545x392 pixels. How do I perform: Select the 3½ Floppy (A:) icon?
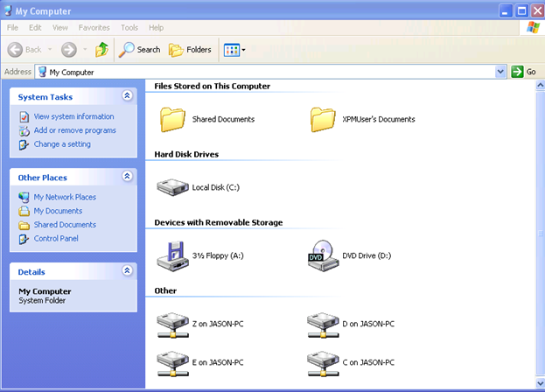tap(172, 256)
